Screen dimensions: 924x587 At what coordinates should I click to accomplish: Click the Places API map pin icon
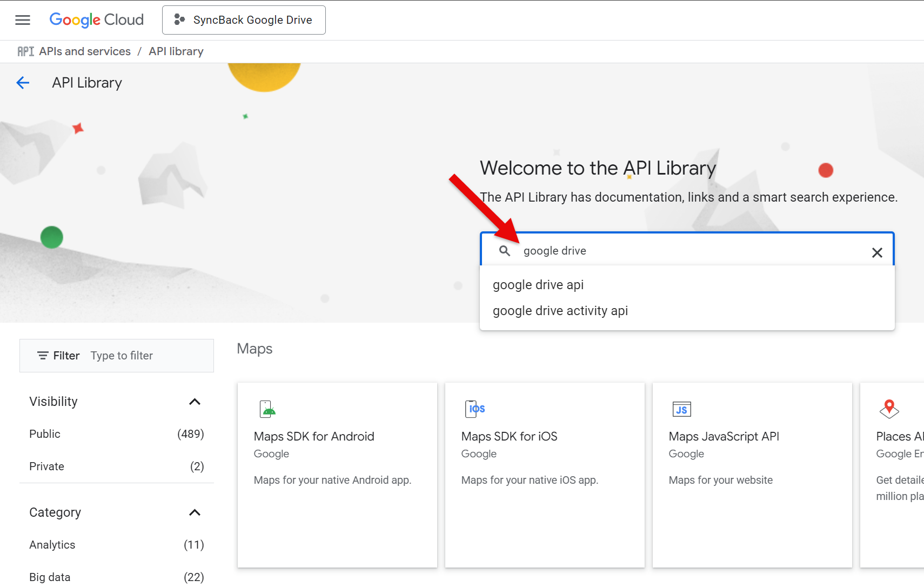tap(889, 409)
